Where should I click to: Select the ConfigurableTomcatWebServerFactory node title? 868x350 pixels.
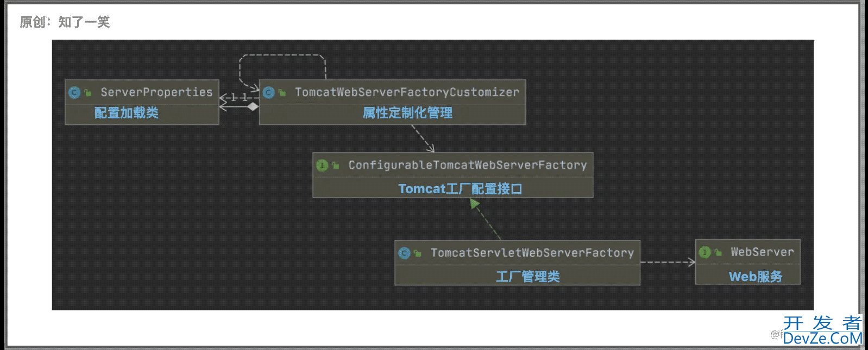[x=468, y=165]
